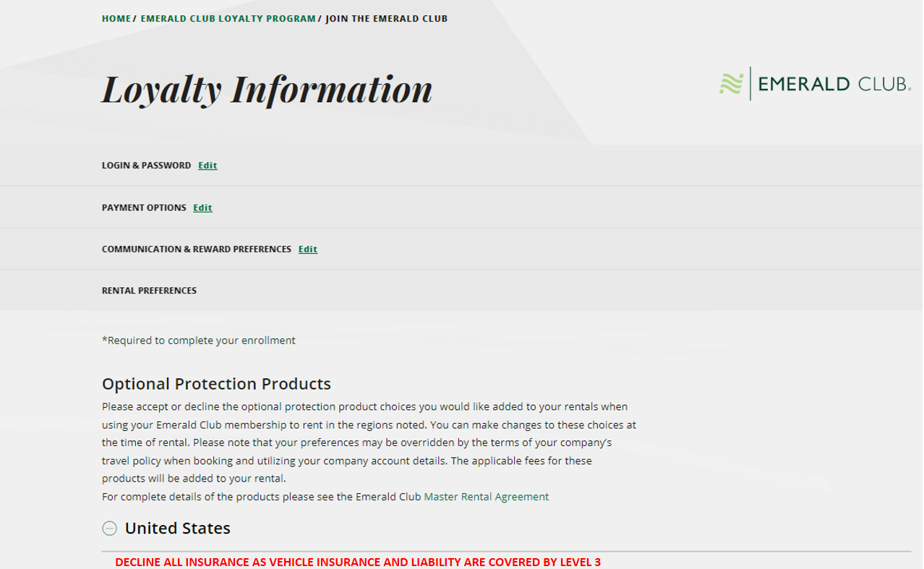Go to HOME in the breadcrumb

pos(116,19)
